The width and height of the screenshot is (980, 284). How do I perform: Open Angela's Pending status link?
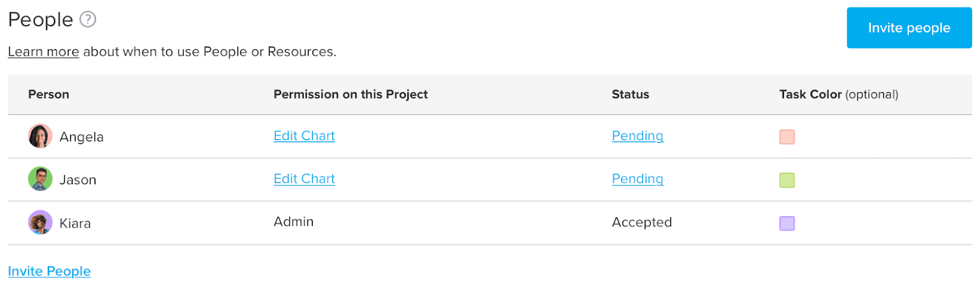[637, 136]
